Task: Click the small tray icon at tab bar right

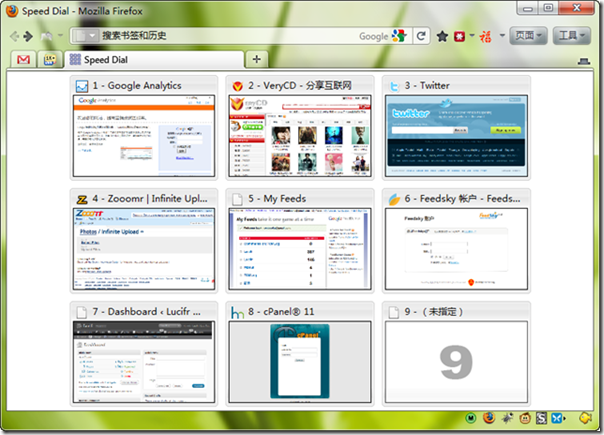Action: pos(584,61)
